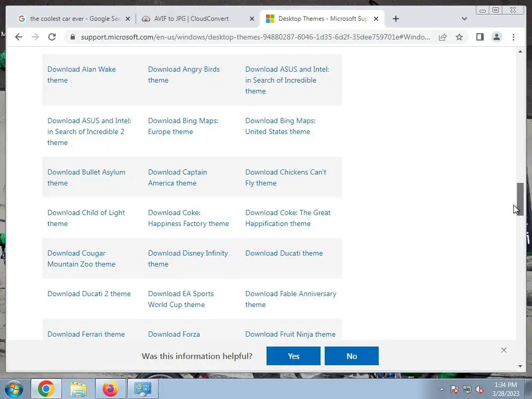Click the address bar URL
This screenshot has width=532, height=399.
[x=255, y=37]
